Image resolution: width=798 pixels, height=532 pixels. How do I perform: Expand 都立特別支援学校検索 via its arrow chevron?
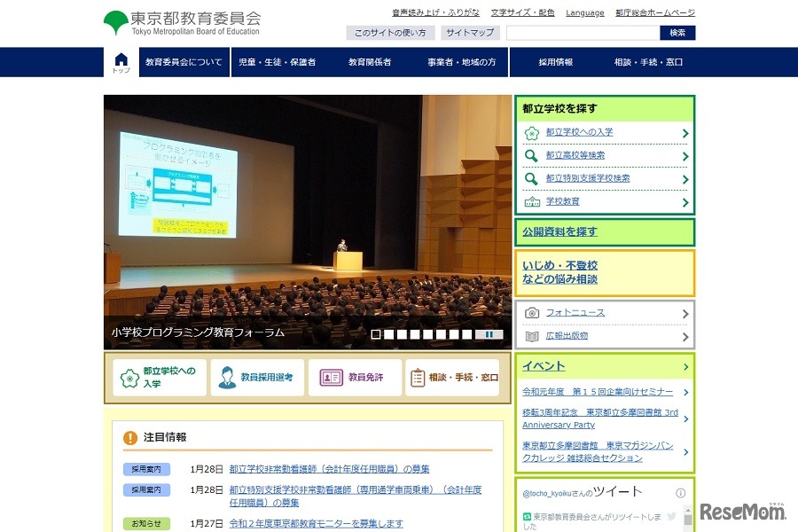coord(685,178)
